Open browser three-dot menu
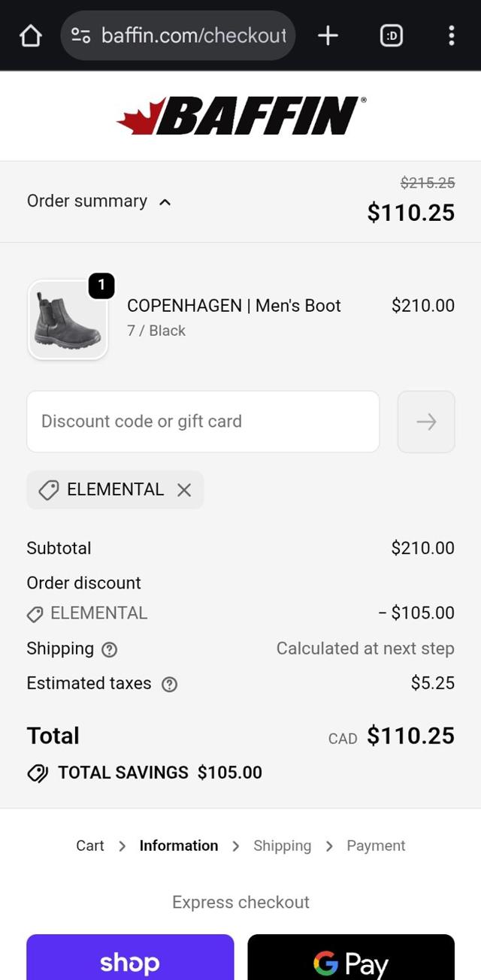 pos(451,35)
